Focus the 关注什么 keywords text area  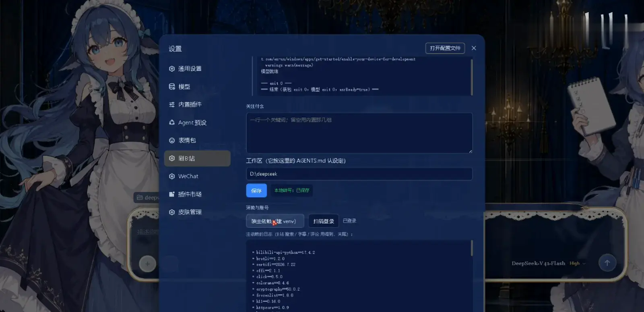tap(359, 133)
